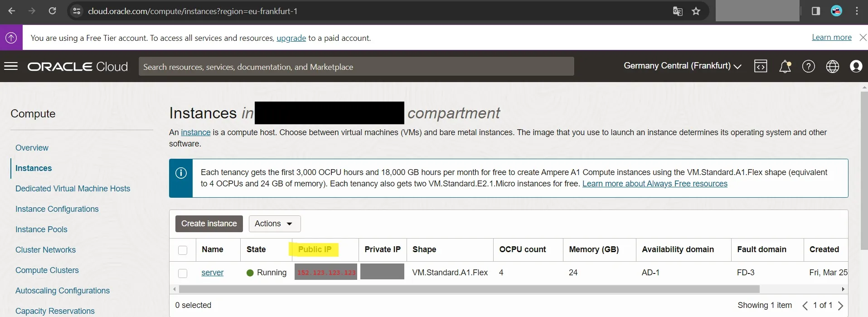Image resolution: width=868 pixels, height=317 pixels.
Task: Open site information icon in address bar
Action: [77, 11]
